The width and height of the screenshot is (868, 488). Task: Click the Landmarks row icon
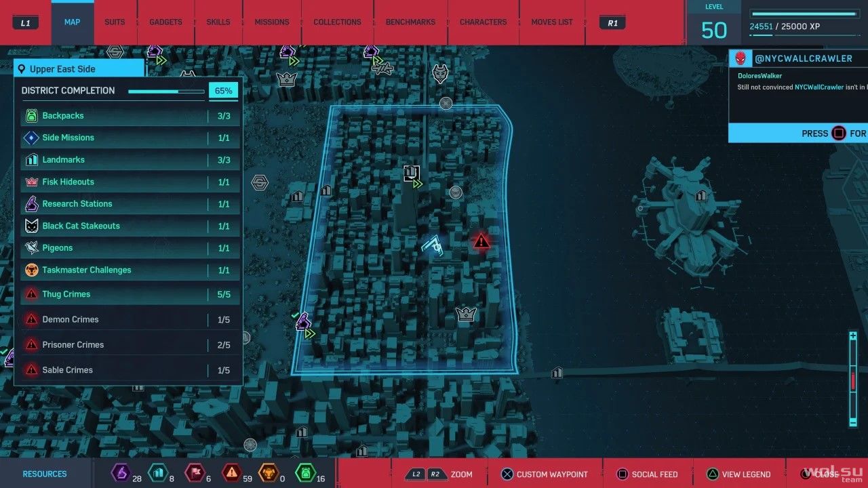[31, 160]
